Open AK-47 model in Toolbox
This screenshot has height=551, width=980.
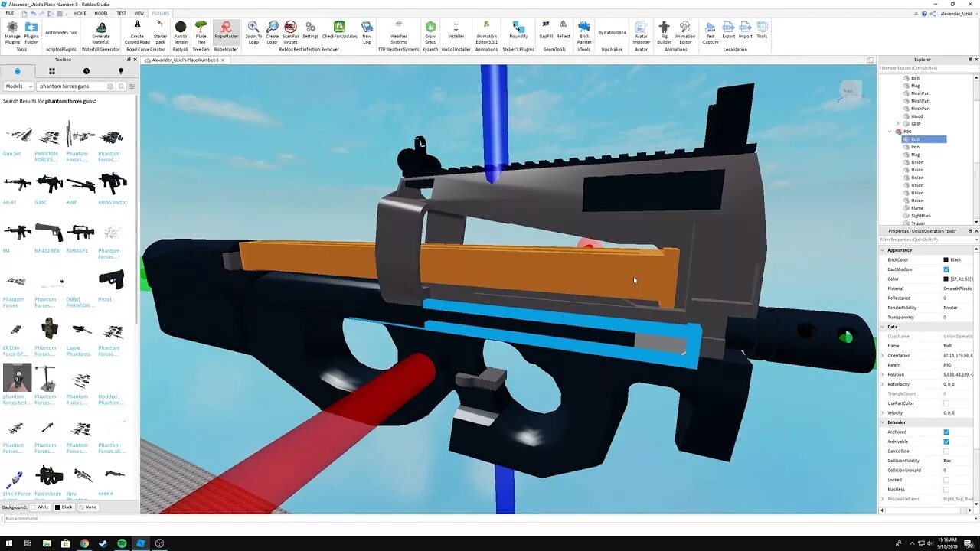[17, 187]
